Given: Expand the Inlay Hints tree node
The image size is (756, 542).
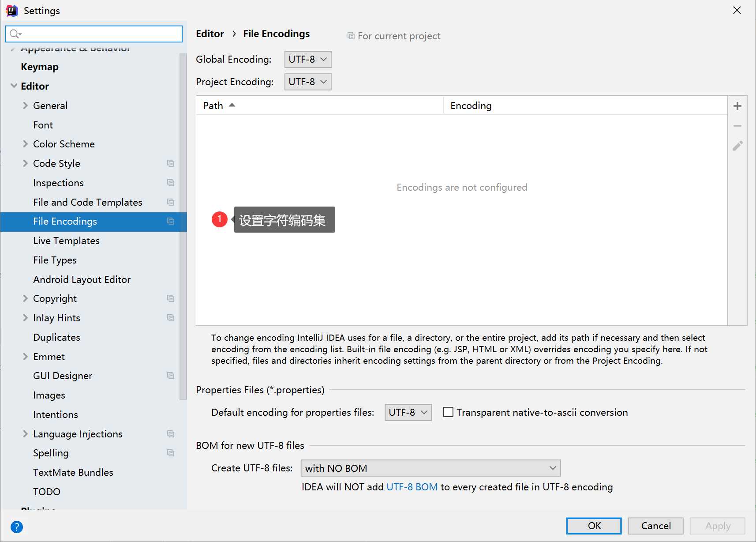Looking at the screenshot, I should click(x=25, y=318).
